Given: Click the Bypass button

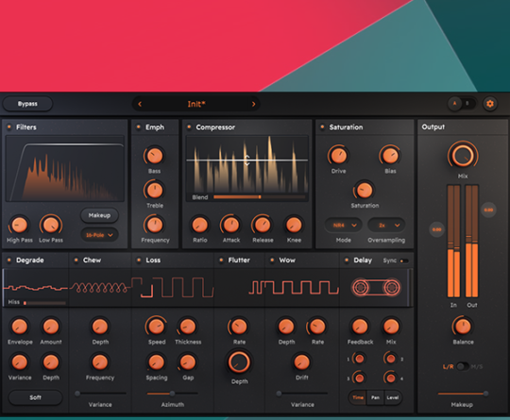Looking at the screenshot, I should 27,104.
